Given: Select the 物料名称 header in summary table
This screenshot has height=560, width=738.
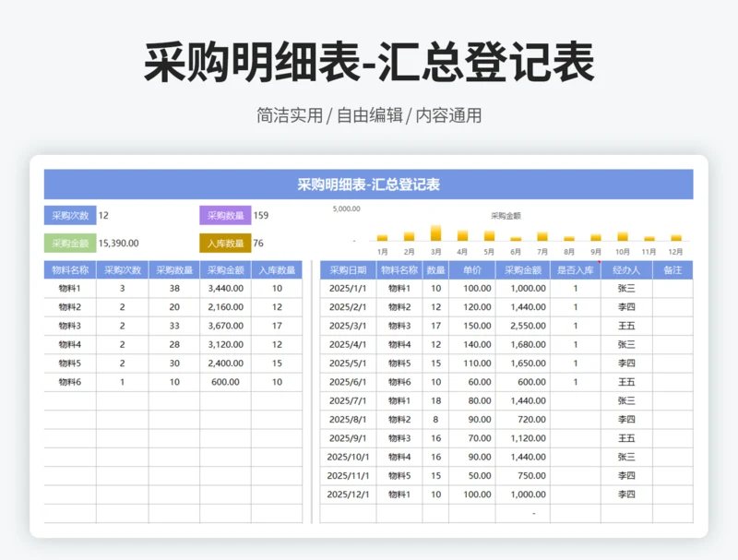Looking at the screenshot, I should (70, 270).
